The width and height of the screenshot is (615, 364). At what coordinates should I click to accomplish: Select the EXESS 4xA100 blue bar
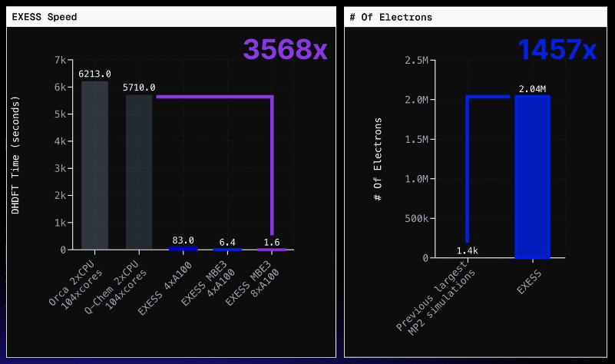click(183, 248)
